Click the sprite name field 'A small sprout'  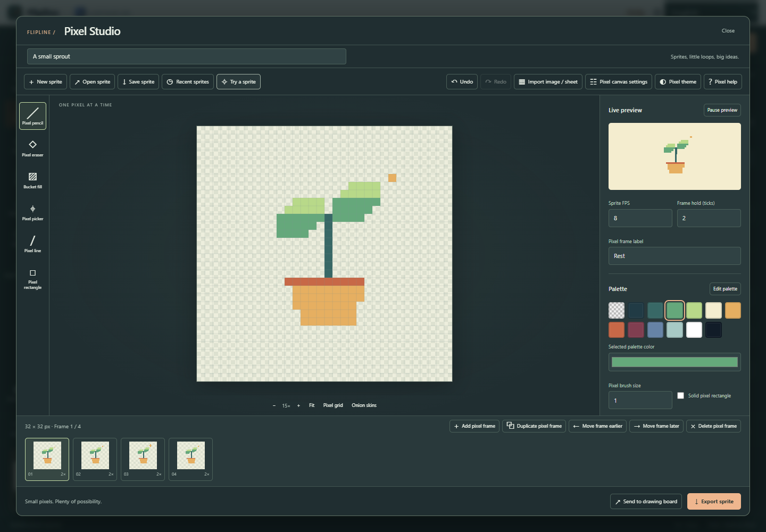point(187,56)
